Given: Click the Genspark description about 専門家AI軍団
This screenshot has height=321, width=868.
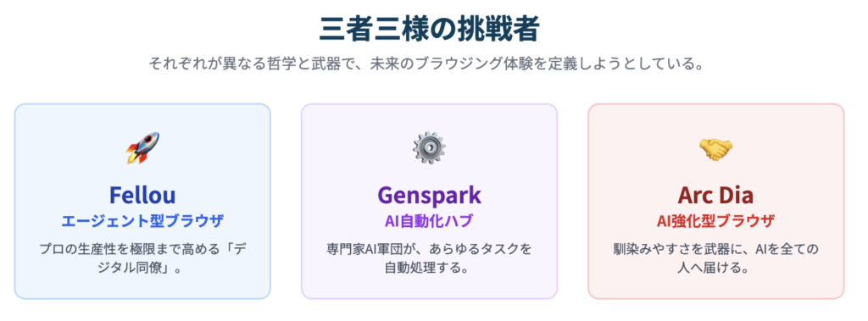Looking at the screenshot, I should click(x=429, y=258).
